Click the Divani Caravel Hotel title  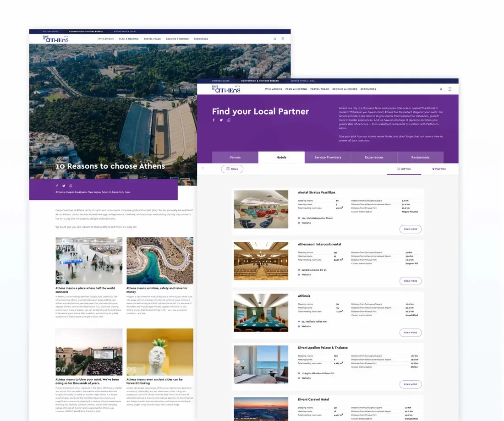(x=313, y=399)
